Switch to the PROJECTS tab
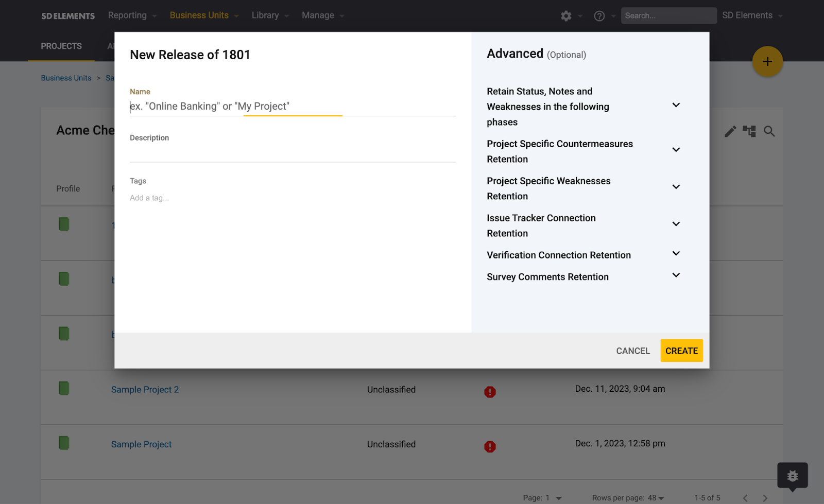 click(61, 46)
